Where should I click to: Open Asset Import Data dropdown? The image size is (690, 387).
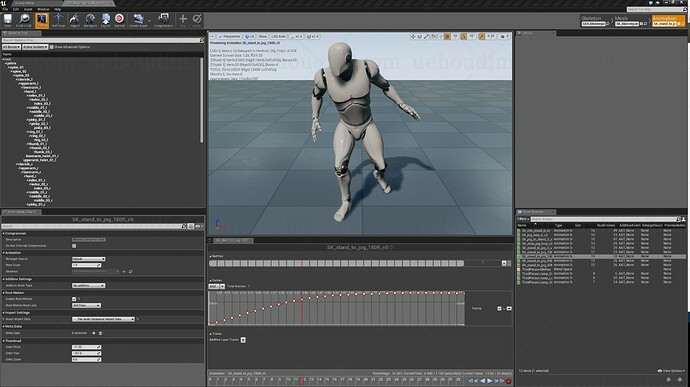(103, 319)
